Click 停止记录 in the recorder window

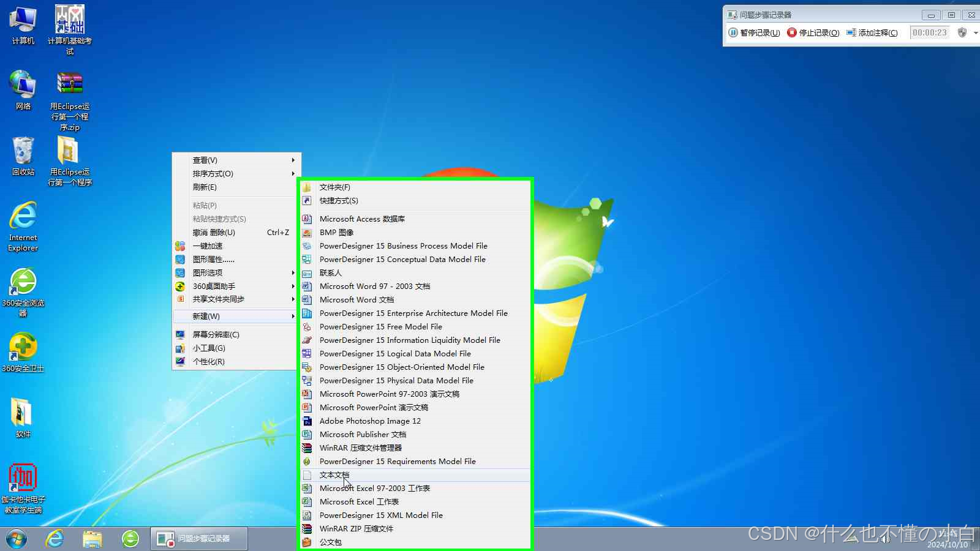coord(813,32)
